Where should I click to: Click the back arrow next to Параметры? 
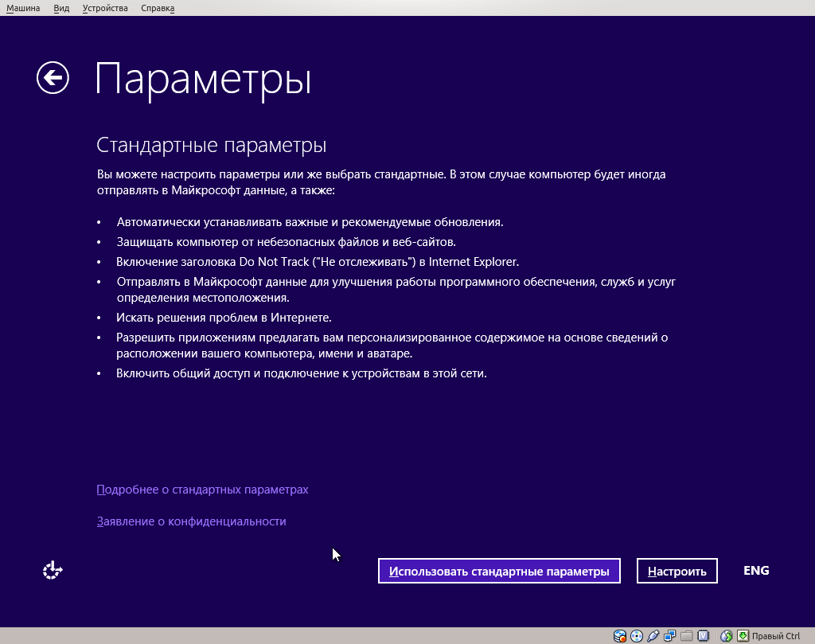53,77
